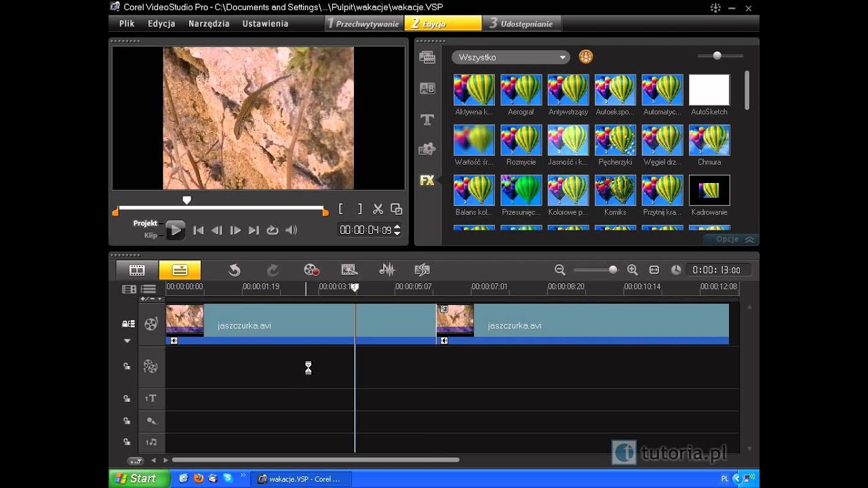Open the Media library panel
Screen dimensions: 868x488
pyautogui.click(x=427, y=58)
